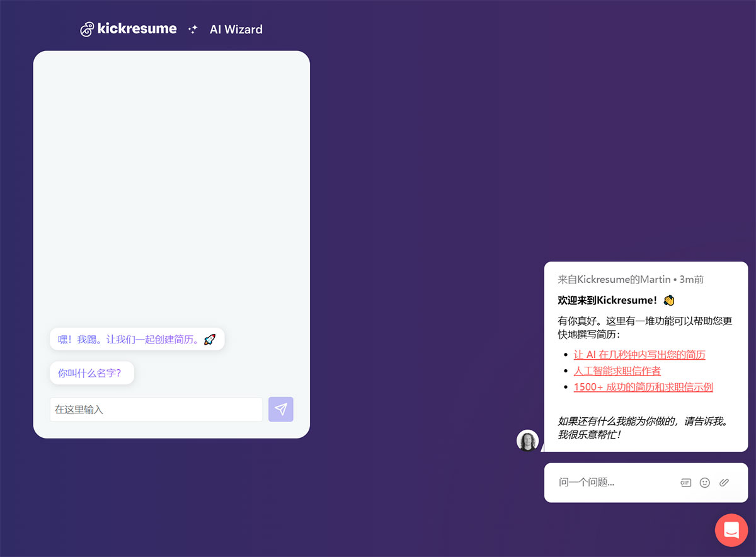Click the 你叫什么名字 chat bubble
This screenshot has width=756, height=557.
tap(92, 372)
